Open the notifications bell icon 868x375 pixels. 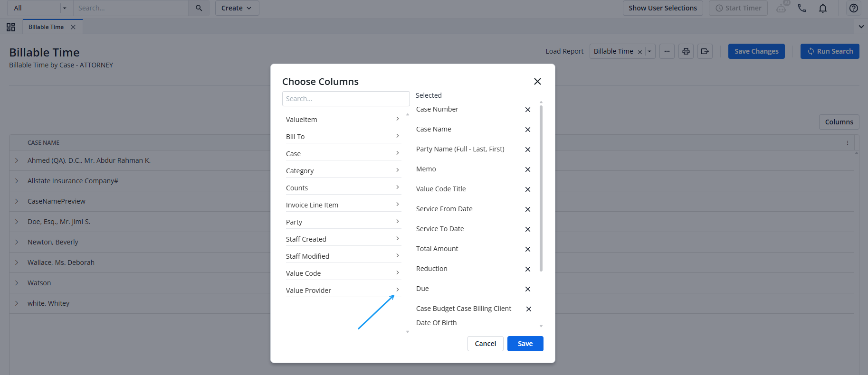point(823,8)
